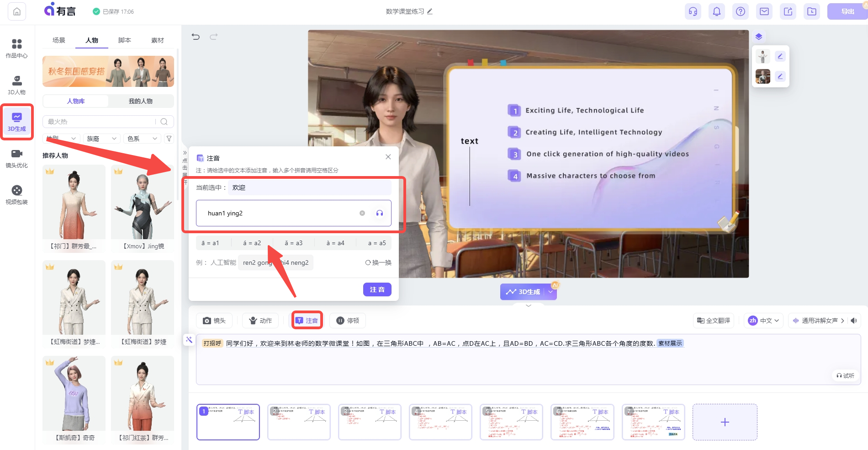This screenshot has height=450, width=868.
Task: Expand the 族裔 filter dropdown
Action: click(x=102, y=139)
